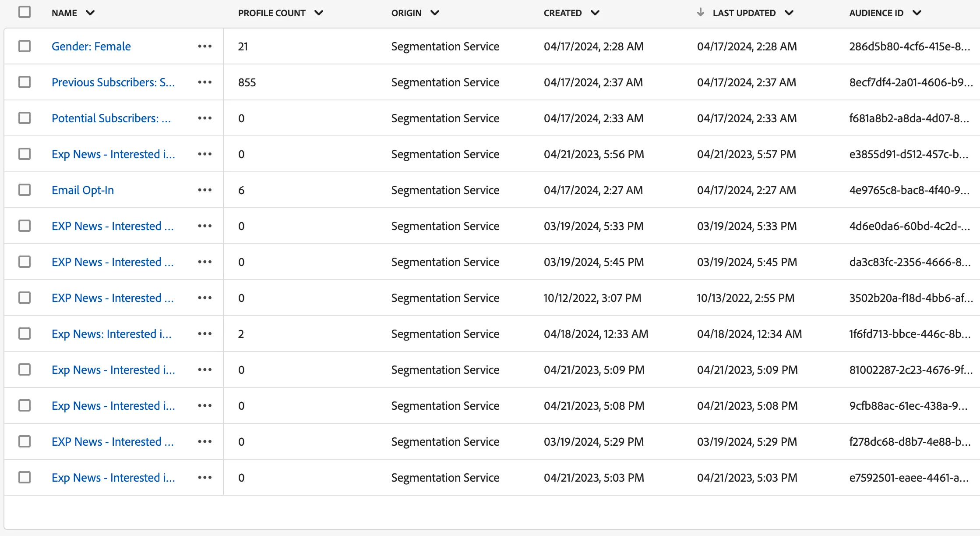Click the sort arrow beside Last Updated
Screen dimensions: 980x536
[x=701, y=12]
